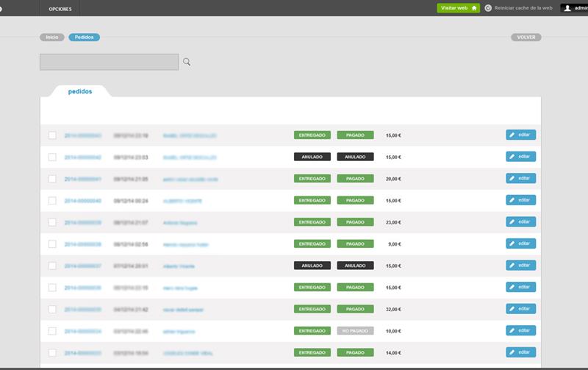Select the first order's checkbox
588x370 pixels.
52,135
